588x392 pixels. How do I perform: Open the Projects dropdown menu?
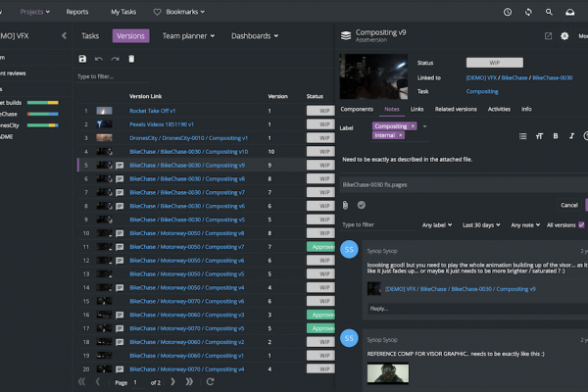pos(35,12)
